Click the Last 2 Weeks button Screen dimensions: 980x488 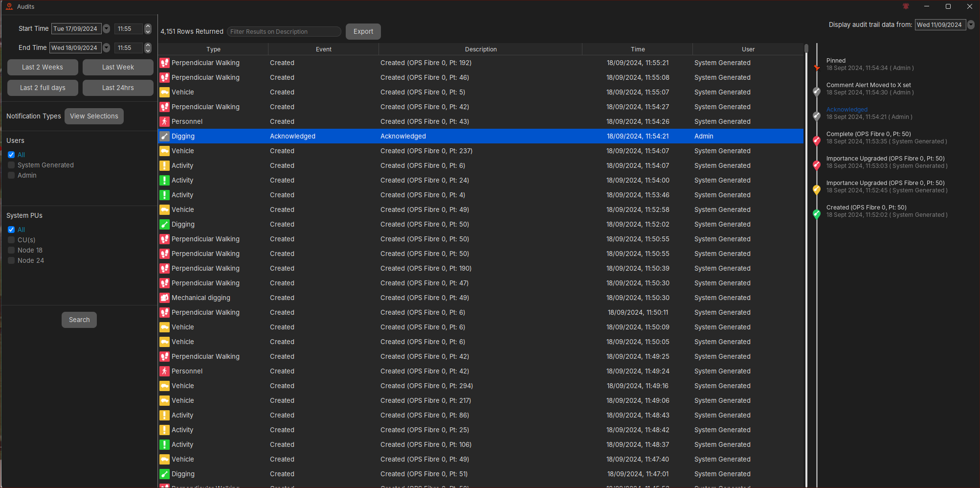43,67
